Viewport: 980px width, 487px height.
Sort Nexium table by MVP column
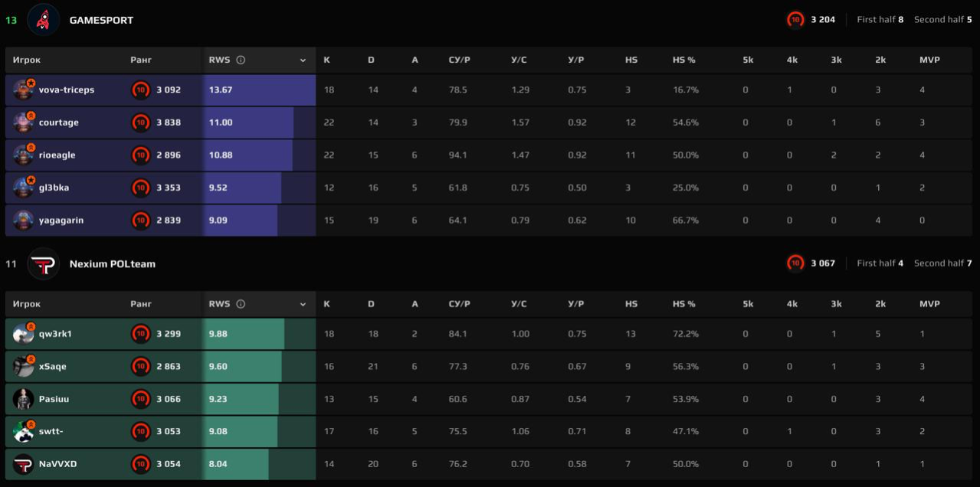[x=929, y=304]
